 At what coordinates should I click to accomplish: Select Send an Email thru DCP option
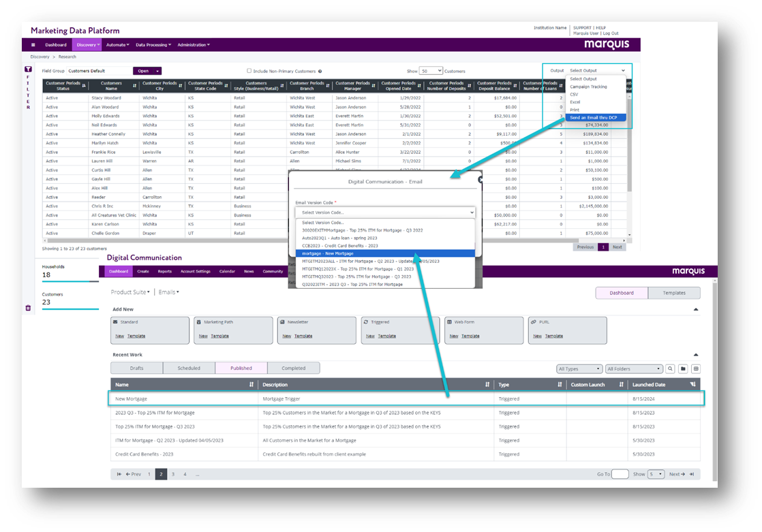coord(595,118)
